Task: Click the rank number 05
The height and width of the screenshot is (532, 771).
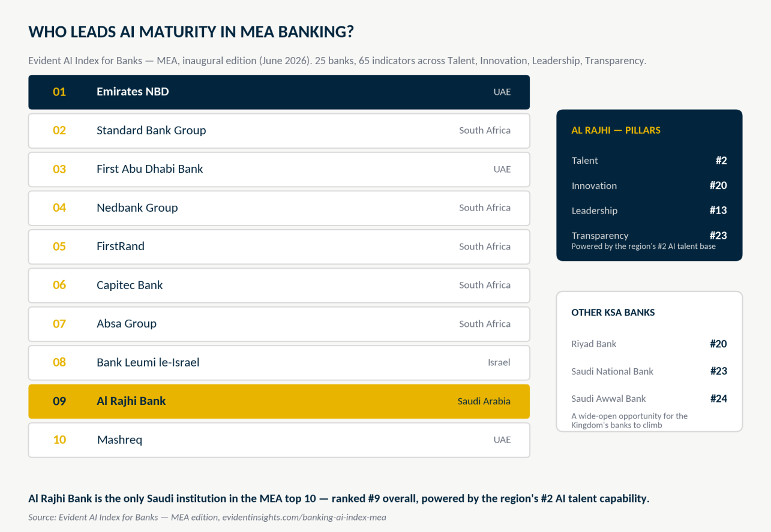Action: [x=59, y=247]
